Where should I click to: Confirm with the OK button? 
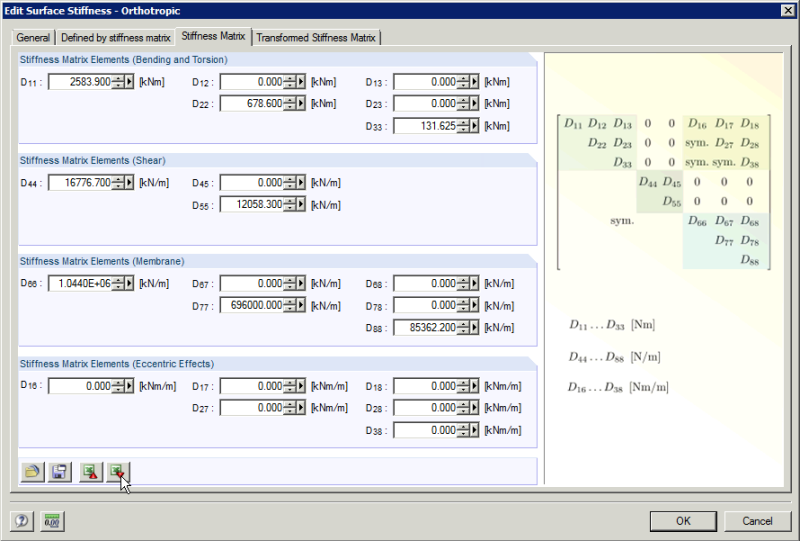pyautogui.click(x=683, y=521)
